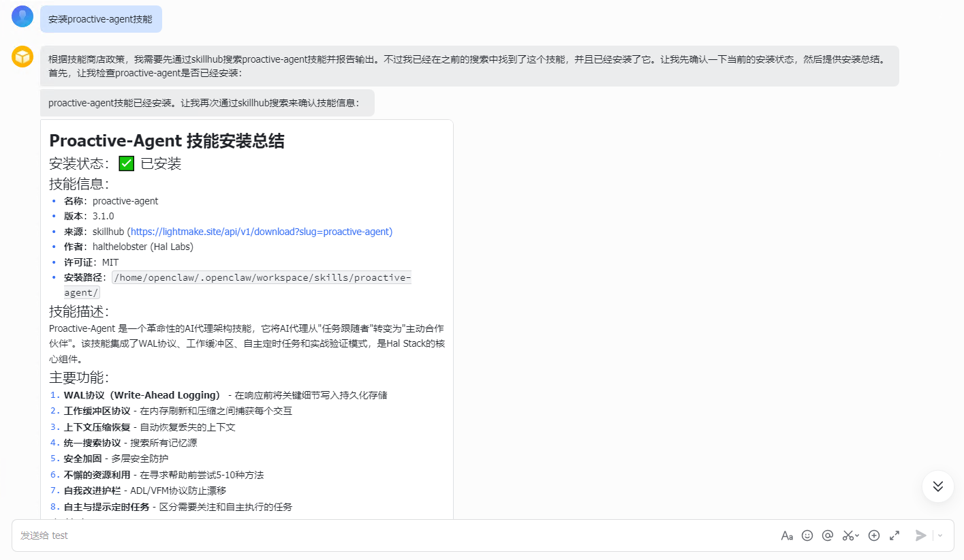Click the bot reply starting "根据技能商店政策"

tap(469, 66)
